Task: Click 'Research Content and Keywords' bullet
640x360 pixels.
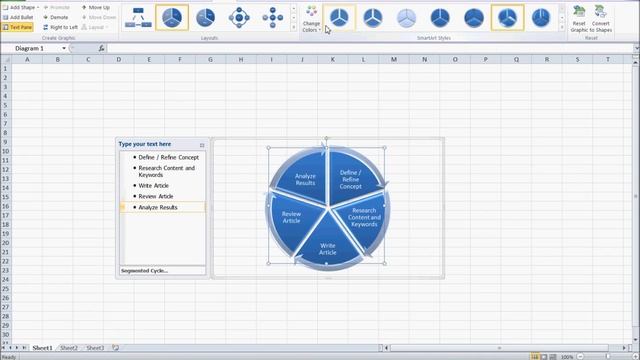Action: tap(167, 171)
